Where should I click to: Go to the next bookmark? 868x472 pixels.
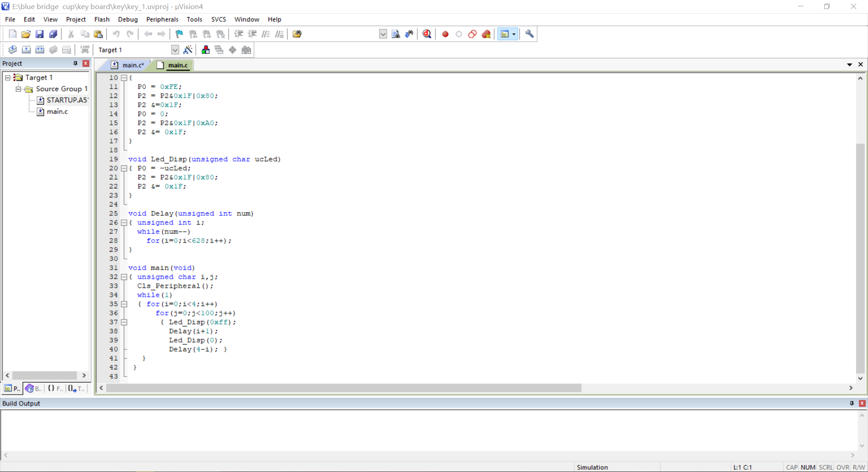[207, 34]
